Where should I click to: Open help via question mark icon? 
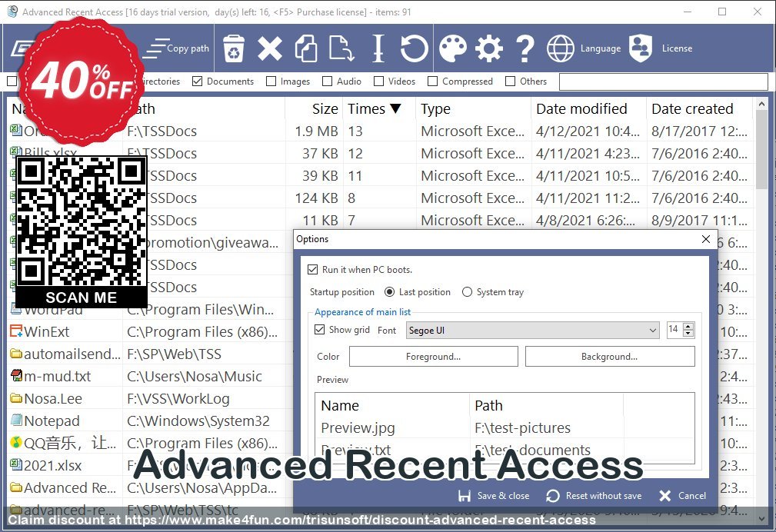pyautogui.click(x=525, y=48)
